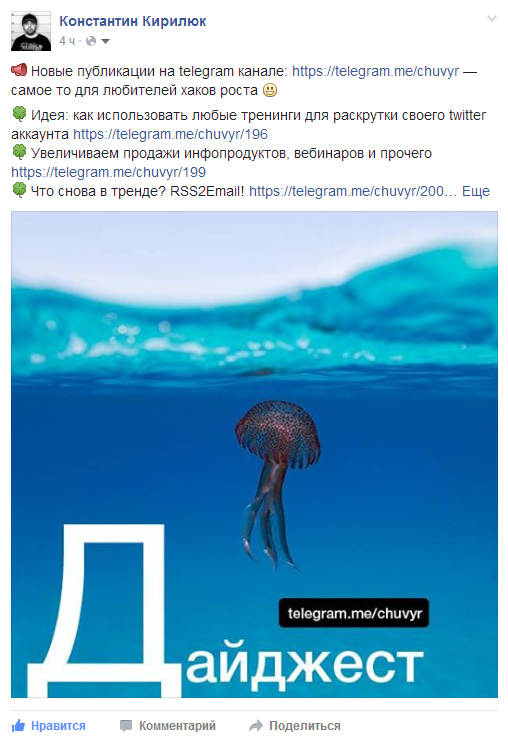Open the telegram.me/chuvyr/196 link

coord(170,134)
